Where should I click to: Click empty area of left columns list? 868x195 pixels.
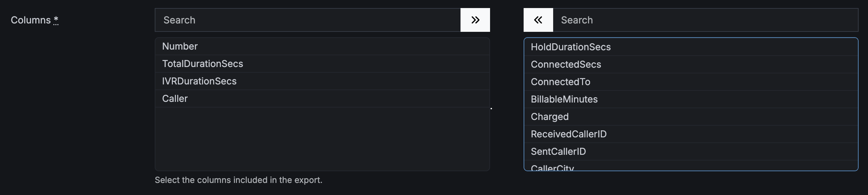[x=322, y=138]
